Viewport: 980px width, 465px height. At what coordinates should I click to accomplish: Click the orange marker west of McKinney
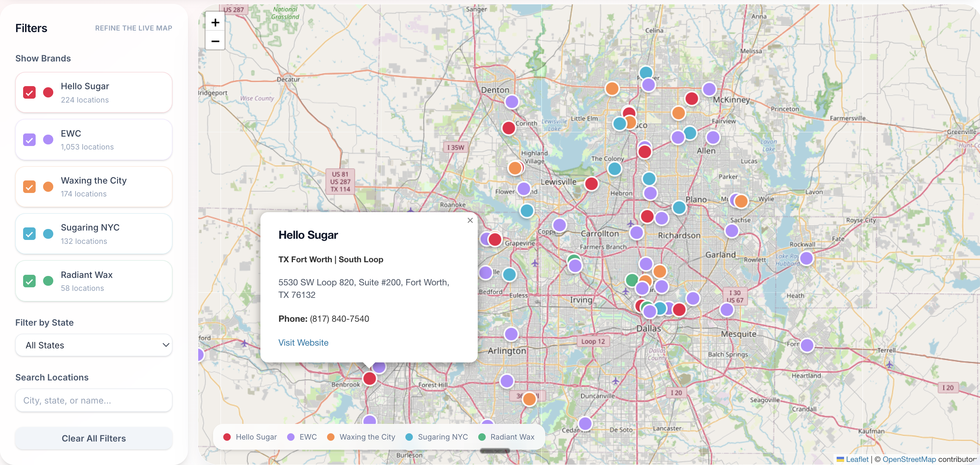[x=678, y=113]
